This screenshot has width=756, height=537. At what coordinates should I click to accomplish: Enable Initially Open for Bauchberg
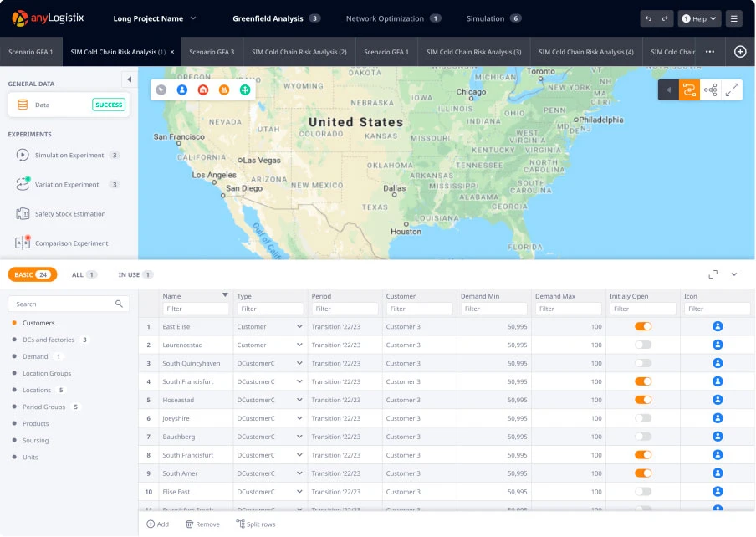pos(644,436)
